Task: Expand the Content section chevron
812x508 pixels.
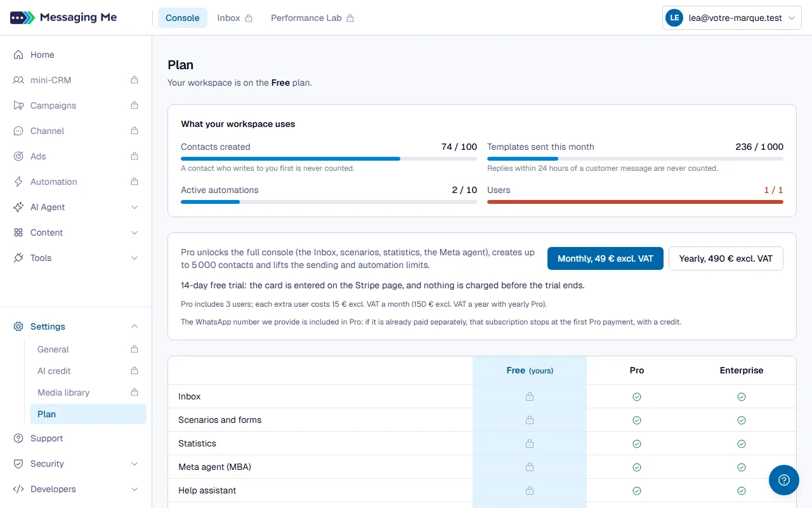Action: [x=134, y=232]
